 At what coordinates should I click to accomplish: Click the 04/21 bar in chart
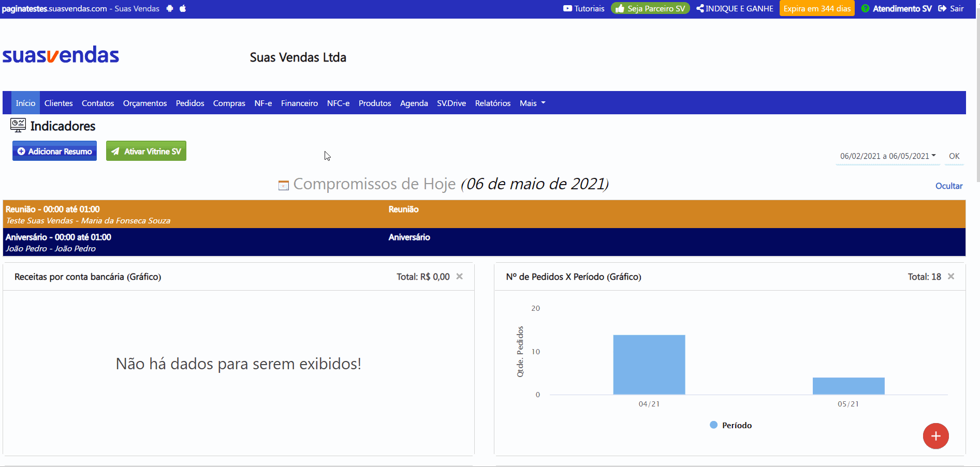649,365
